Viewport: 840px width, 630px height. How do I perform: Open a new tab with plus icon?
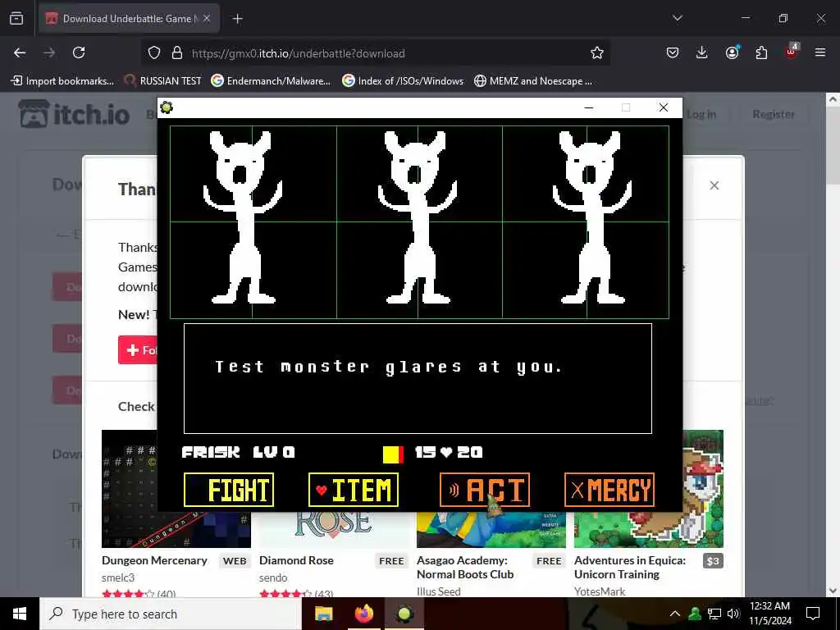237,19
